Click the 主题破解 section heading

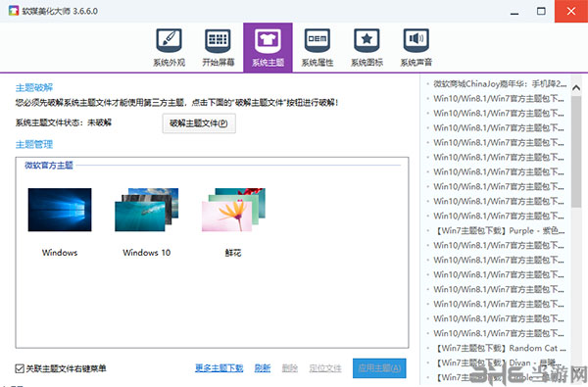[x=34, y=88]
